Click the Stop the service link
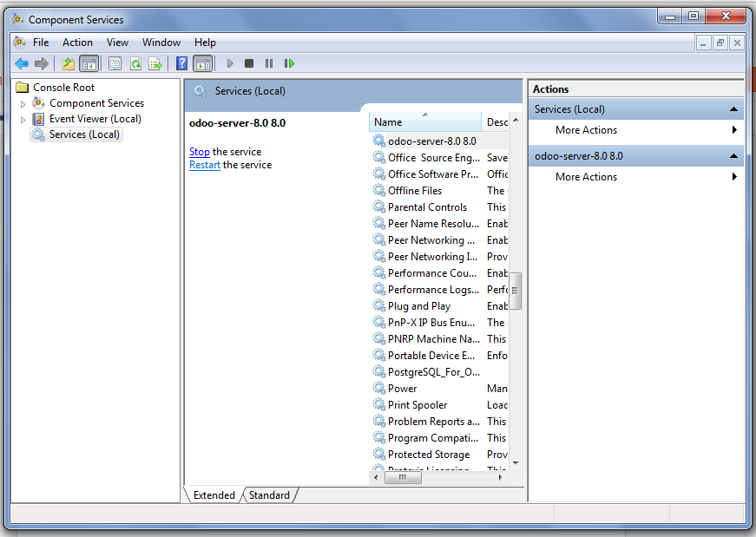The height and width of the screenshot is (537, 756). click(199, 151)
